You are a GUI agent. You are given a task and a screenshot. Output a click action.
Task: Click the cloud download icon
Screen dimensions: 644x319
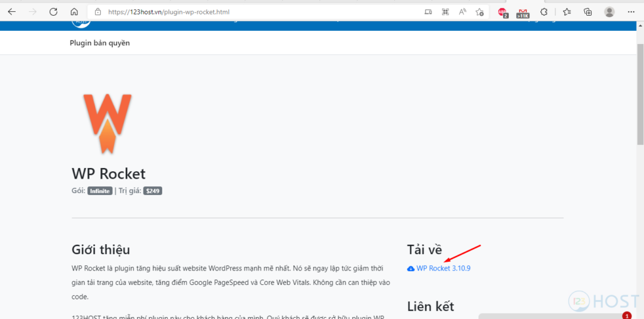point(411,269)
